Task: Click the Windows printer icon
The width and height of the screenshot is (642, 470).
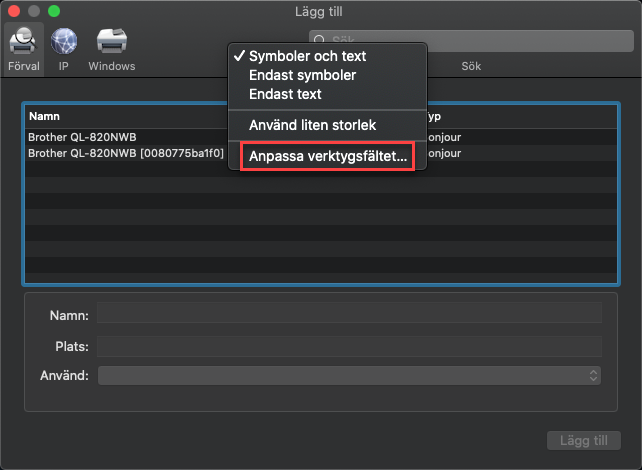Action: coord(111,42)
